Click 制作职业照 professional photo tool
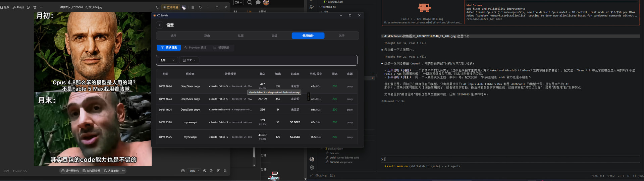Viewport: 644px width, 181px height. tap(91, 171)
